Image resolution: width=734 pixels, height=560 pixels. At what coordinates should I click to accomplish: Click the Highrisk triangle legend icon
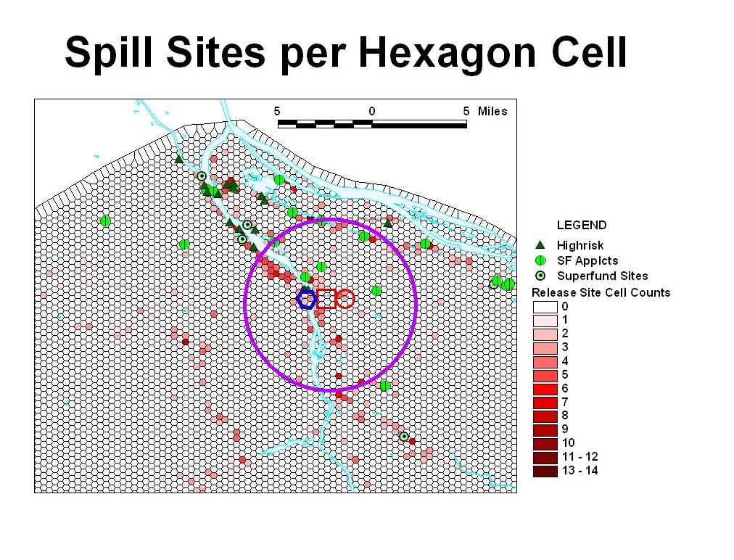point(540,245)
